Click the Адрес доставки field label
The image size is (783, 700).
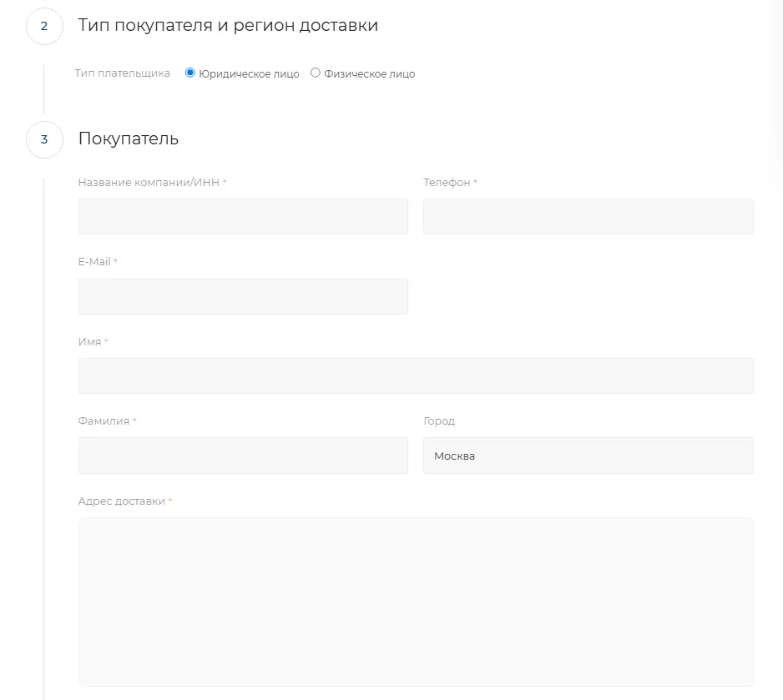[x=122, y=501]
